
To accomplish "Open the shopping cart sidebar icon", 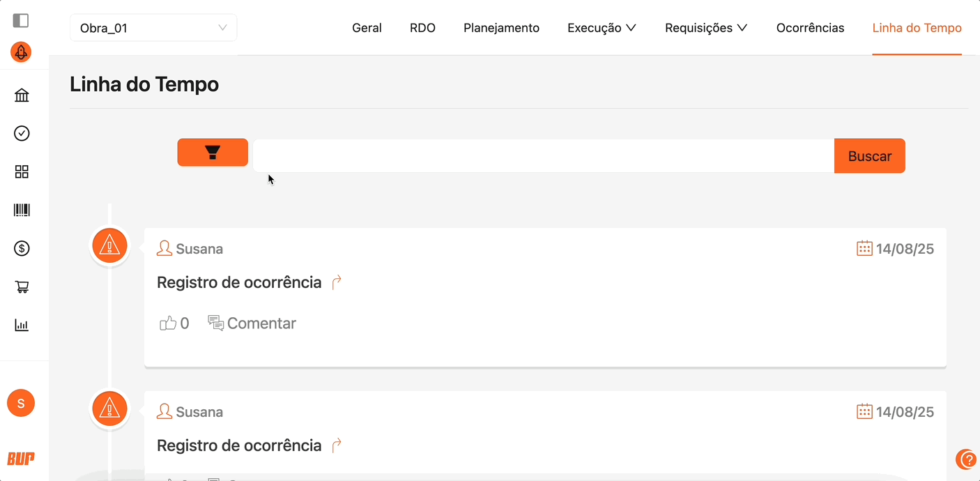I will [x=22, y=287].
